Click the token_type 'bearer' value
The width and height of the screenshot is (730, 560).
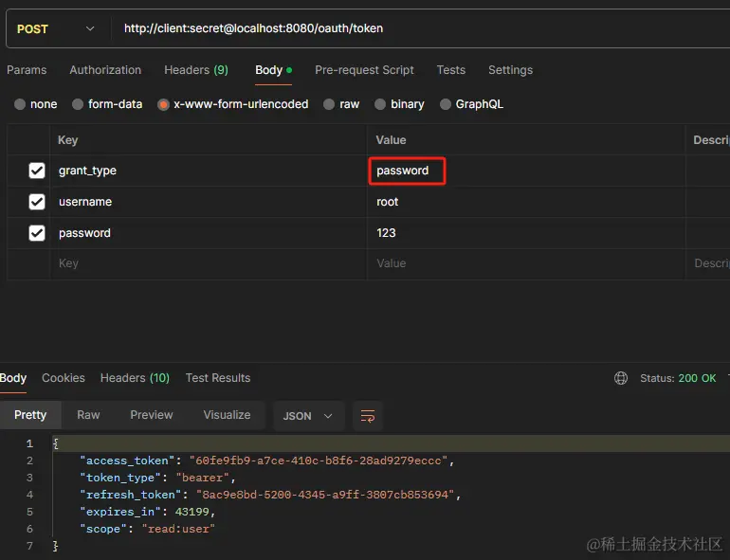[203, 478]
